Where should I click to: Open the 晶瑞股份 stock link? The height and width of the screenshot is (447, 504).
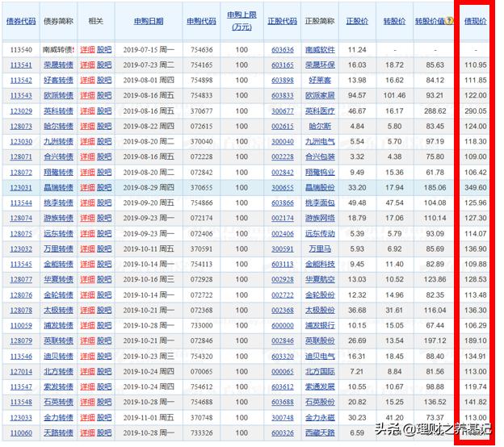pyautogui.click(x=320, y=187)
